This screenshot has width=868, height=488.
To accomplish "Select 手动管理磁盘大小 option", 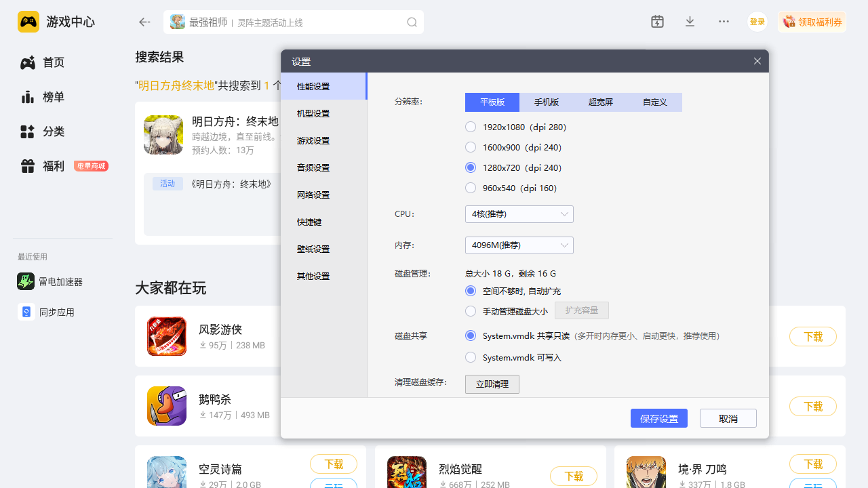I will 471,311.
